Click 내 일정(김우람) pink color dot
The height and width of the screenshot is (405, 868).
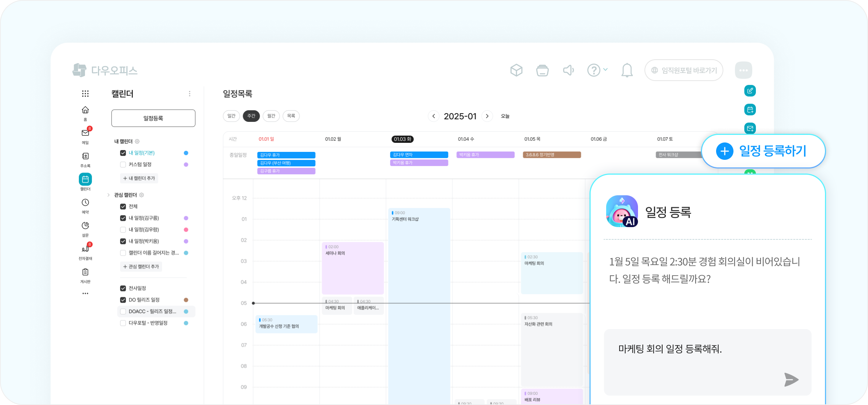pos(186,230)
